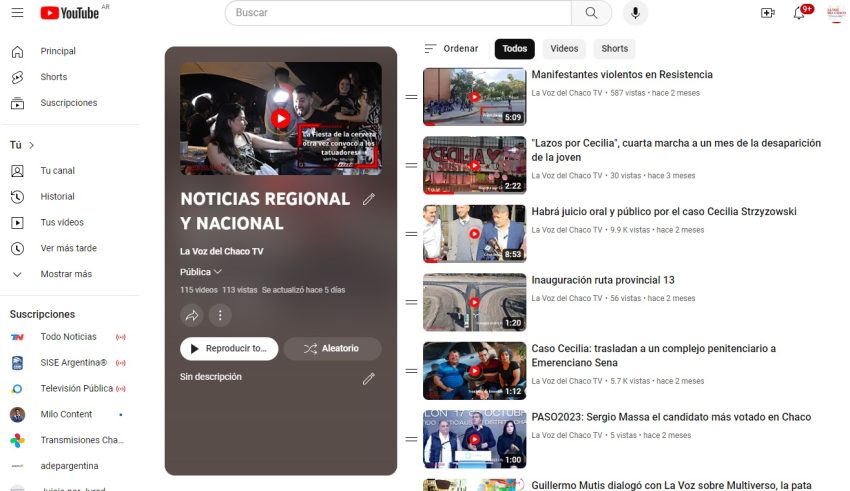Open Caso Cecilia trasladan video thumbnail
The width and height of the screenshot is (850, 491).
(x=474, y=371)
